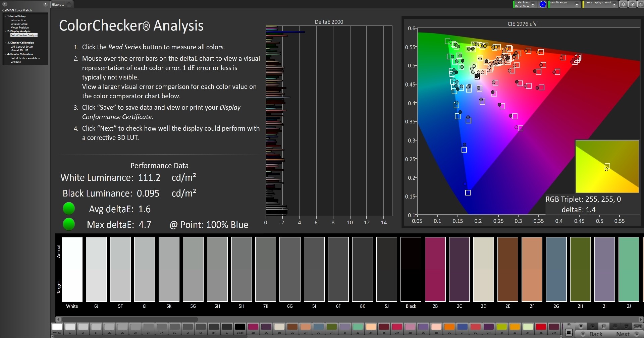
Task: Open settings gear in top toolbar
Action: point(623,4)
